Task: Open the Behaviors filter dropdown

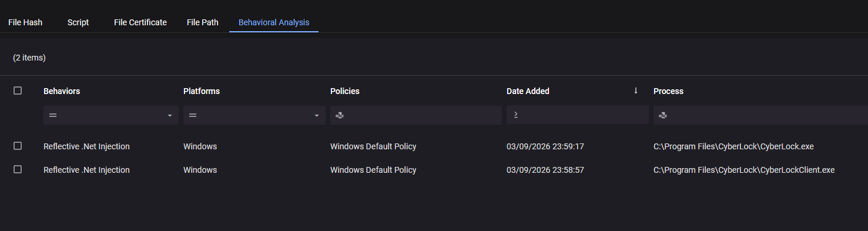Action: 170,115
